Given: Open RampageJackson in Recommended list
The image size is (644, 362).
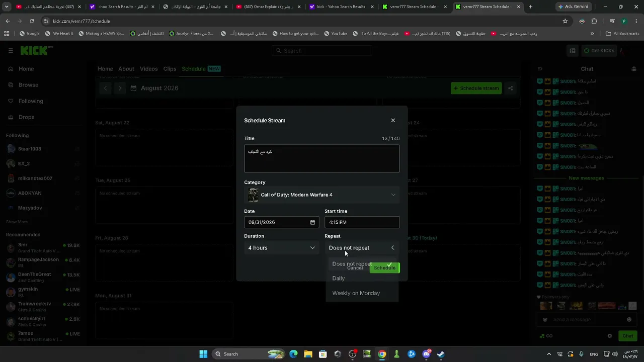Looking at the screenshot, I should 44,262.
